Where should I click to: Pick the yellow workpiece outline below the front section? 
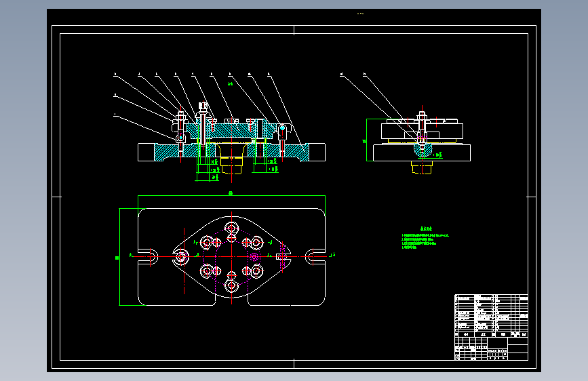[x=231, y=166]
